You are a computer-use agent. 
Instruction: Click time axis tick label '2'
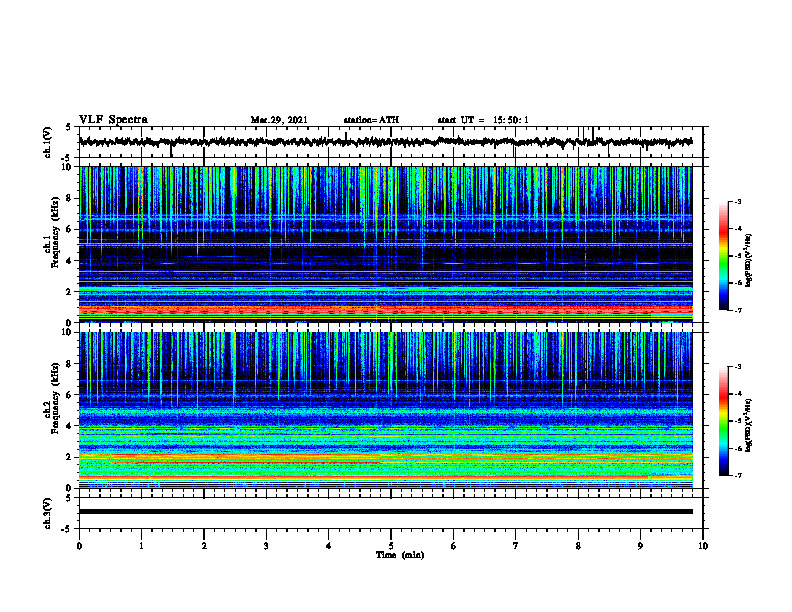[x=204, y=546]
